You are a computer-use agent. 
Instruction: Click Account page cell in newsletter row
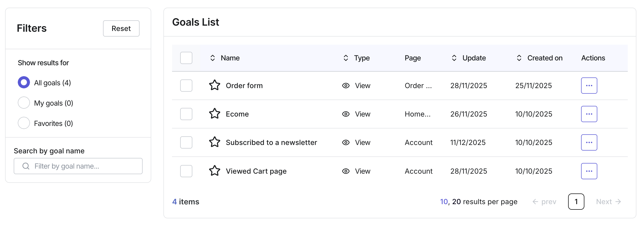click(418, 142)
